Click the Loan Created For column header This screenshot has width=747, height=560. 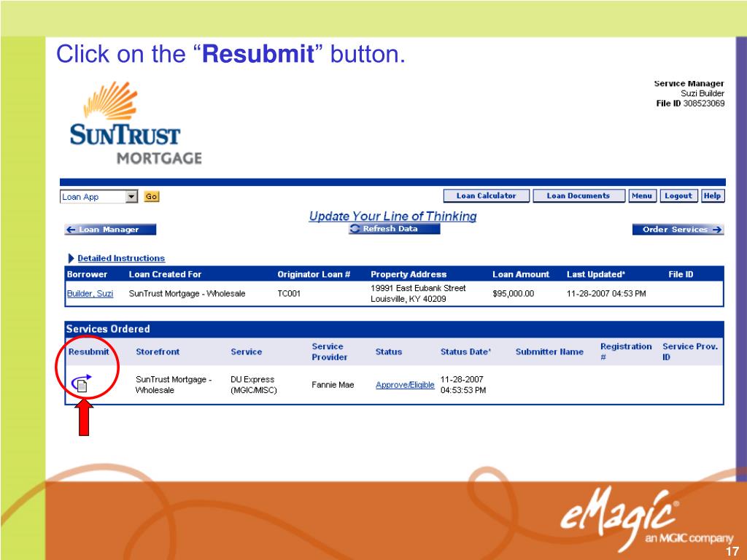[x=166, y=274]
